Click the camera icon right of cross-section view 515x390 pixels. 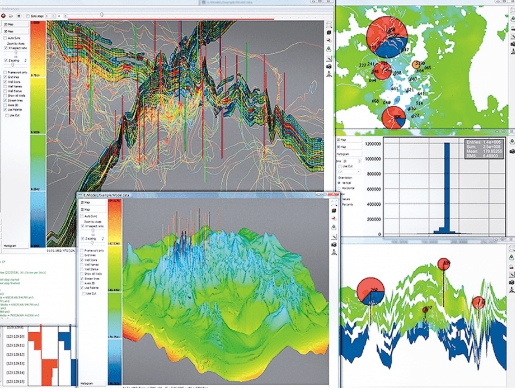click(329, 67)
